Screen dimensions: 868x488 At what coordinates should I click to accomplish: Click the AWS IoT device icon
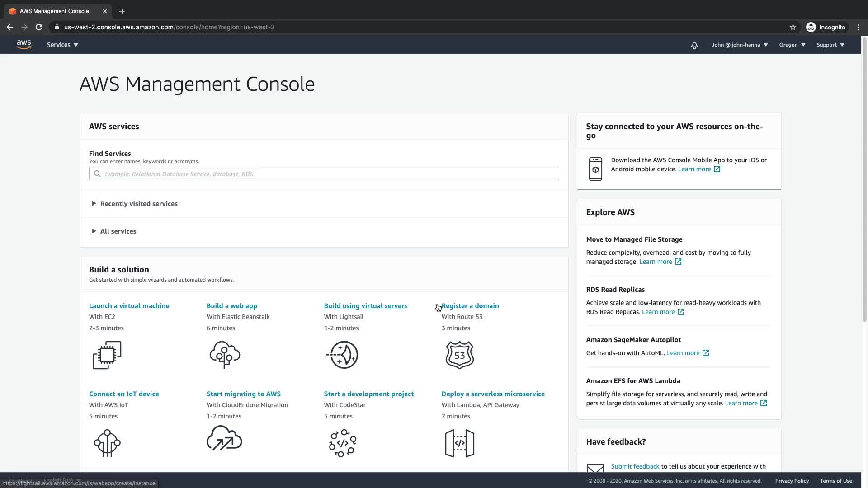coord(107,443)
